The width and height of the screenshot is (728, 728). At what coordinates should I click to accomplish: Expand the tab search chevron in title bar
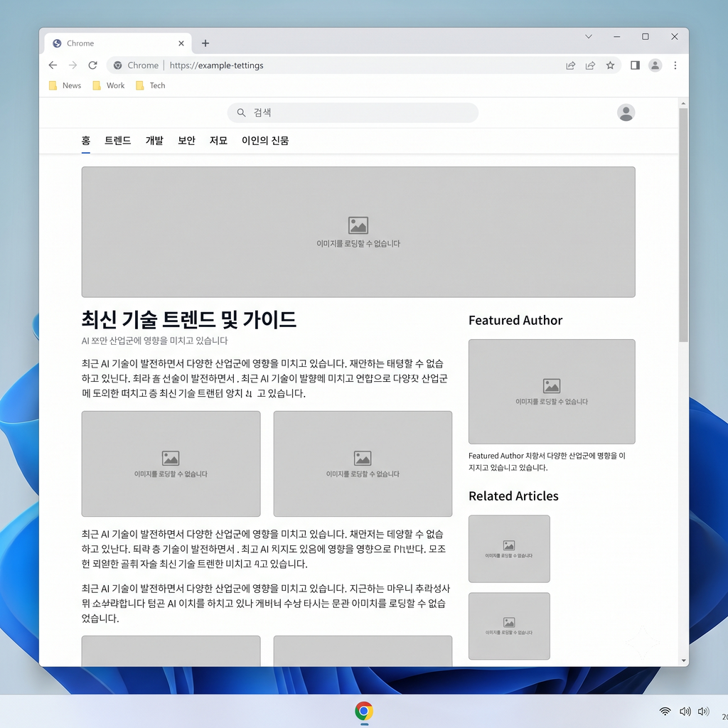pos(588,37)
